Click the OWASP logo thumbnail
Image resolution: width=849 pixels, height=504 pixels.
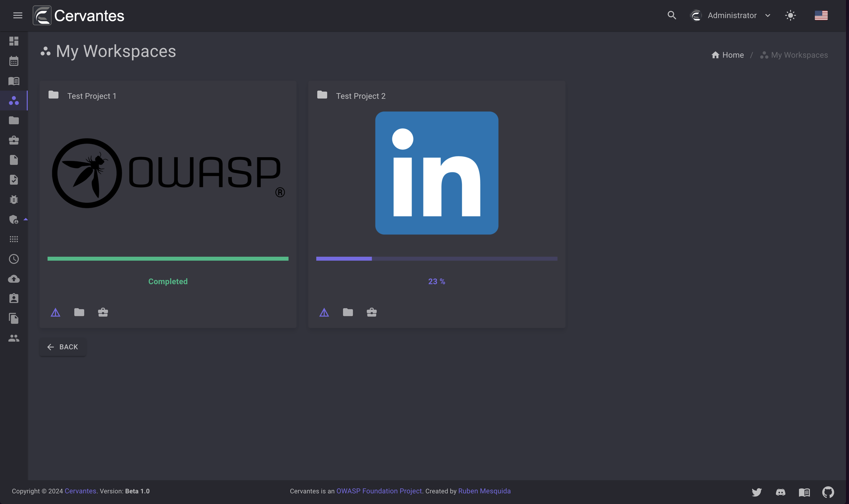[168, 173]
